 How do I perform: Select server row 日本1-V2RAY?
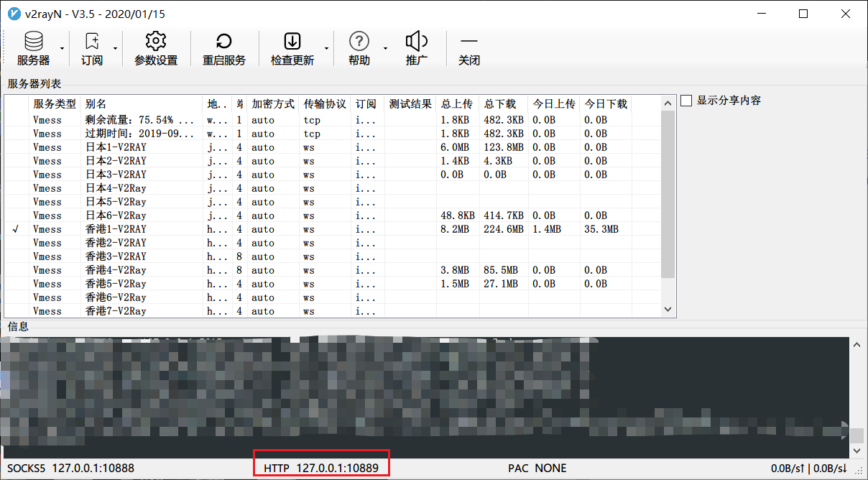tap(333, 147)
